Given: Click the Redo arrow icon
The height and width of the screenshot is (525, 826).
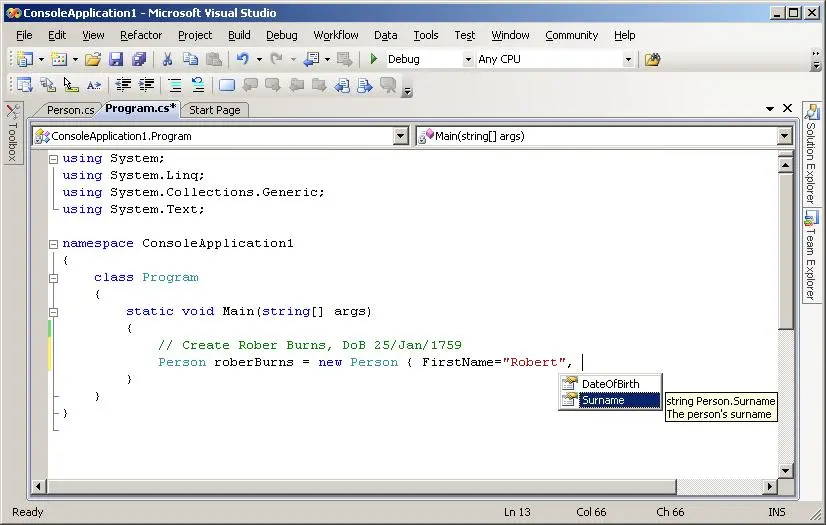Looking at the screenshot, I should (277, 59).
